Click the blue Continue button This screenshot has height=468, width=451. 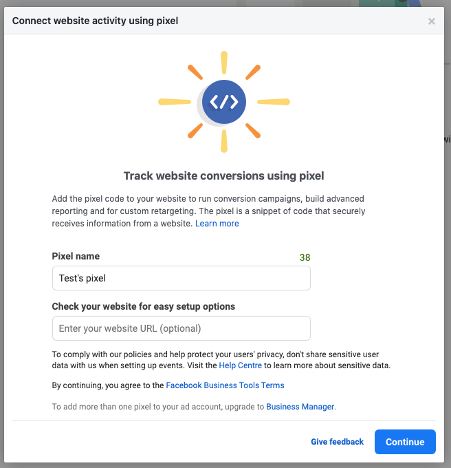coord(405,442)
